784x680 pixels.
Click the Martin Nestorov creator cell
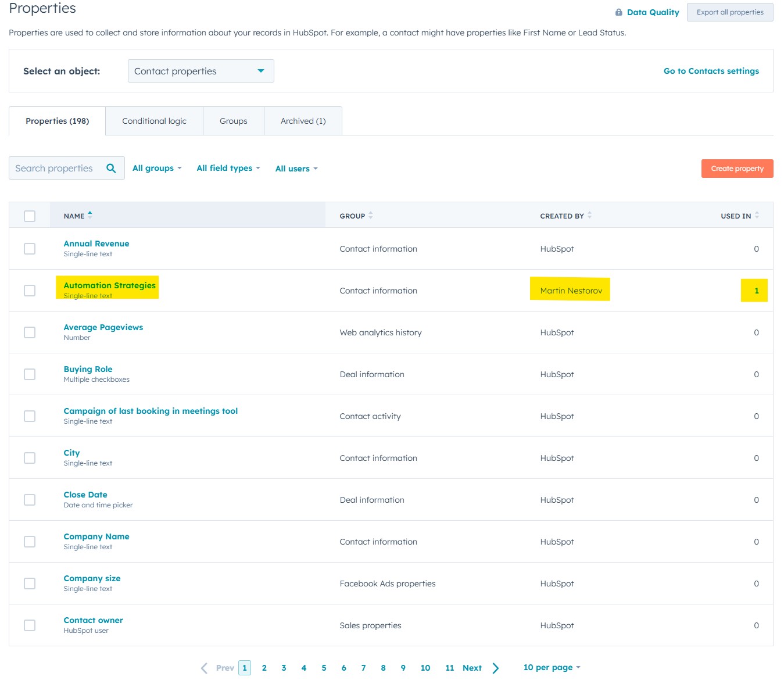tap(571, 291)
